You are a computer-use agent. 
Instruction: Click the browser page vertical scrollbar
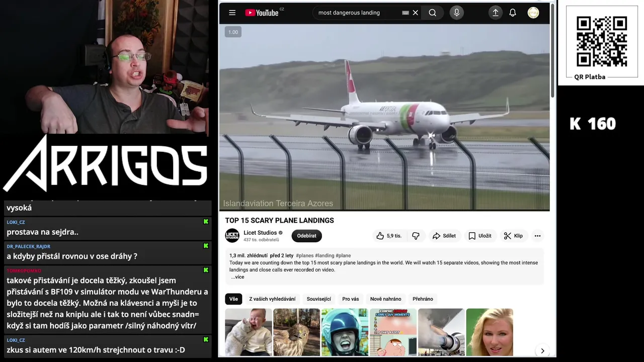553,50
